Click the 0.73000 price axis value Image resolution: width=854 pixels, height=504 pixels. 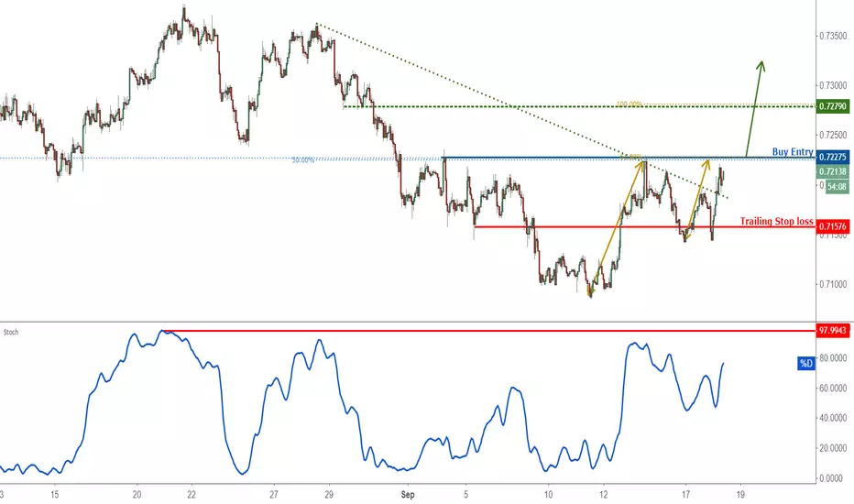[x=833, y=85]
